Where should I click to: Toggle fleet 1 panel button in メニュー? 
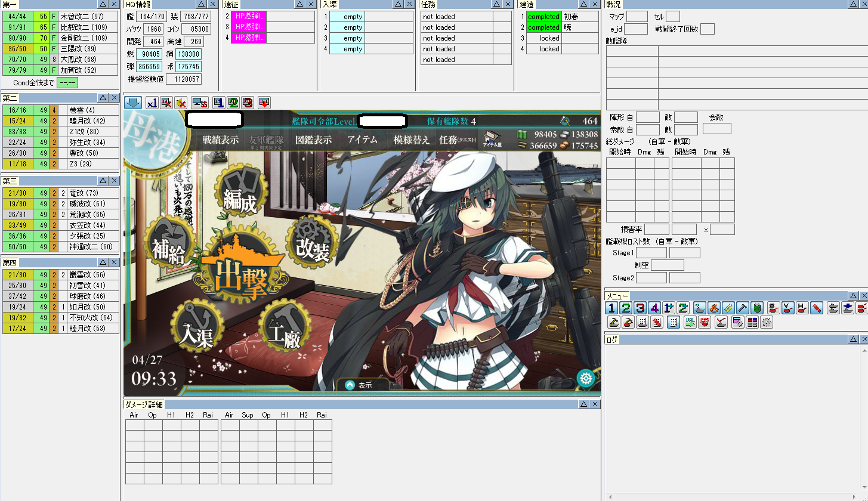click(x=611, y=308)
